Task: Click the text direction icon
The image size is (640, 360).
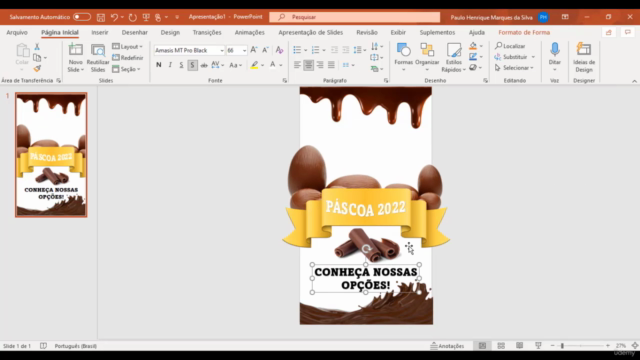Action: [x=375, y=46]
